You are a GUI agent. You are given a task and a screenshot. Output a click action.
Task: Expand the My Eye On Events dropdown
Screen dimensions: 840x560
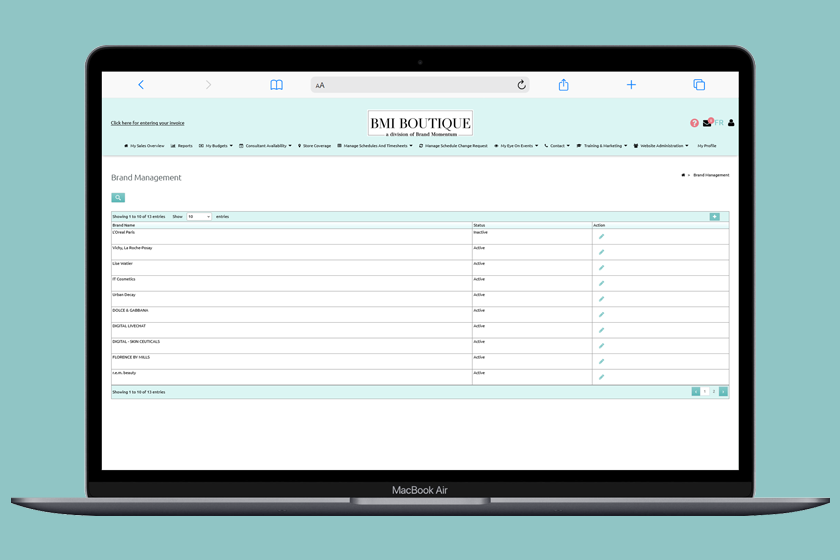point(516,146)
